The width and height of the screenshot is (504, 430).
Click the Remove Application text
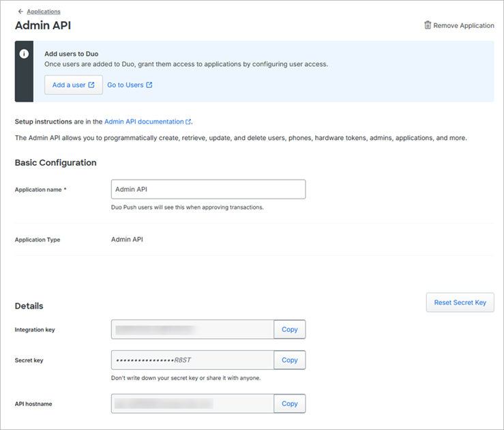pyautogui.click(x=464, y=25)
